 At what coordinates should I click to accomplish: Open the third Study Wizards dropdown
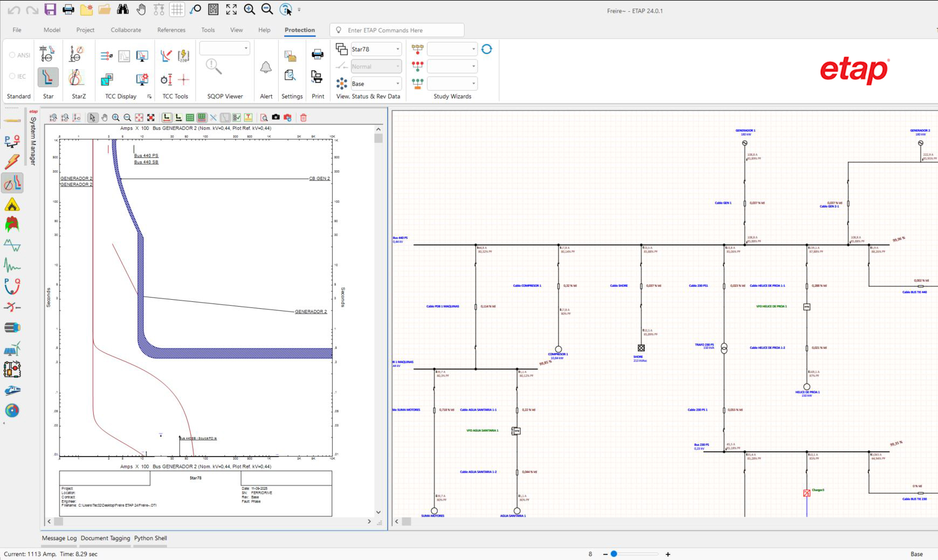point(452,84)
